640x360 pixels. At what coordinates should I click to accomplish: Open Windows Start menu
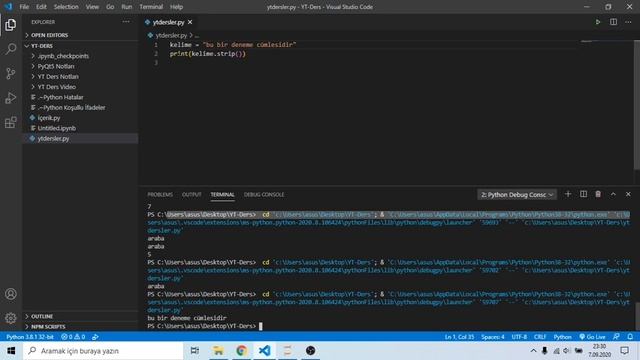tap(11, 351)
